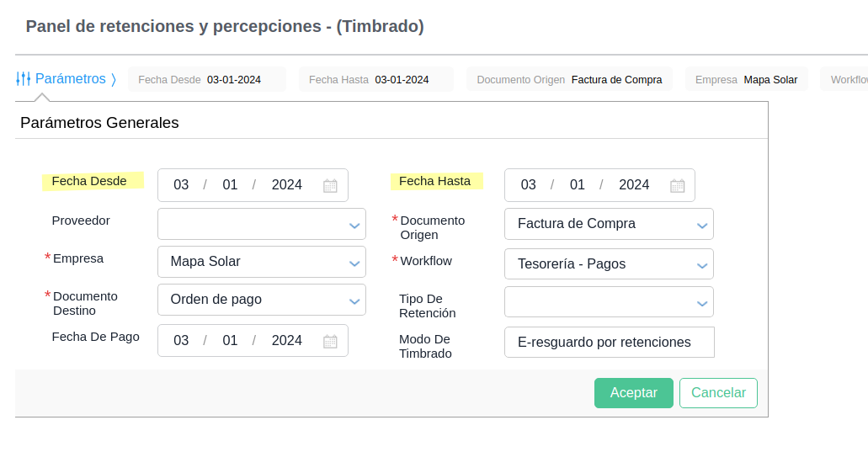The width and height of the screenshot is (868, 452).
Task: Select the Documento Origen filter chip
Action: point(569,80)
